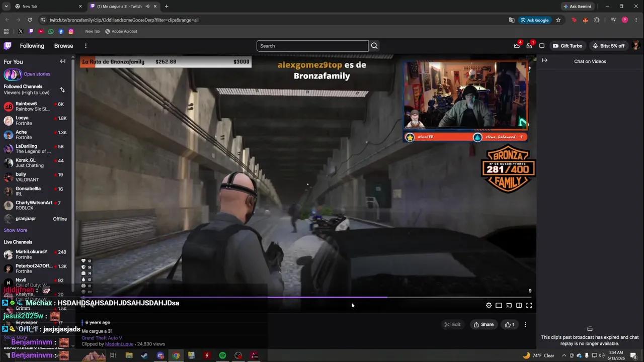The height and width of the screenshot is (362, 644).
Task: Open the WhatsApp bookmark icon
Action: (x=51, y=31)
